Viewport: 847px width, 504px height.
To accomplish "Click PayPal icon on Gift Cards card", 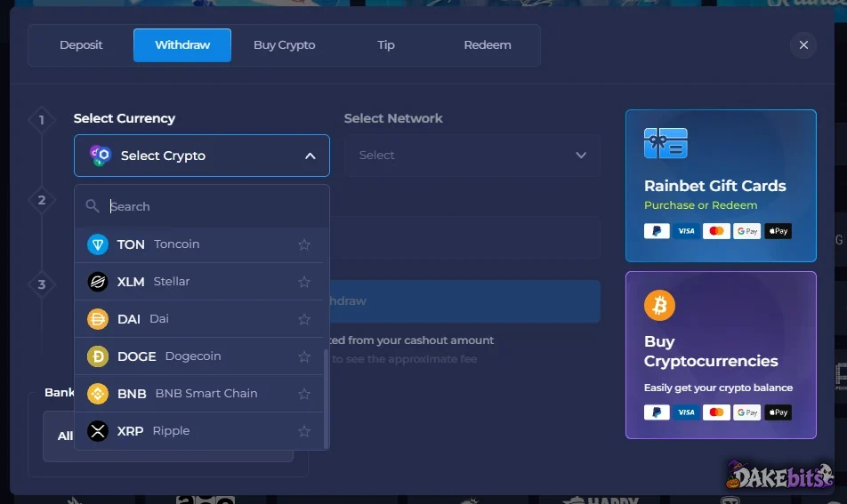I will (x=657, y=231).
